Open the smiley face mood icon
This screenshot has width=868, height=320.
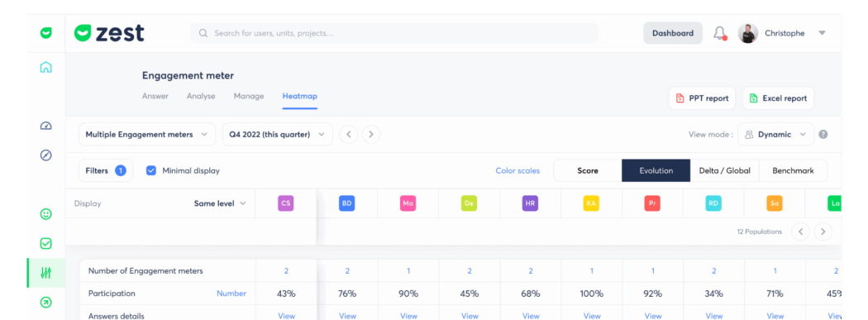click(46, 213)
